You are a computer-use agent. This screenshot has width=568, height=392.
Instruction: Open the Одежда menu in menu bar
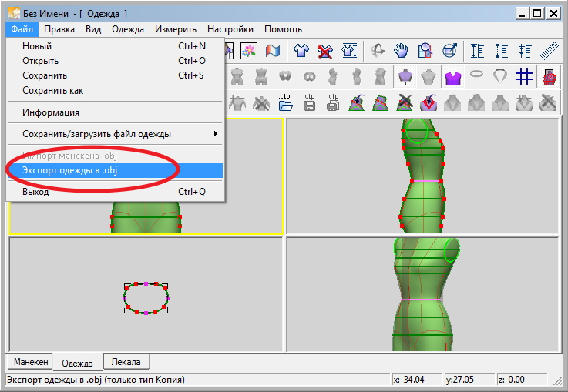128,29
